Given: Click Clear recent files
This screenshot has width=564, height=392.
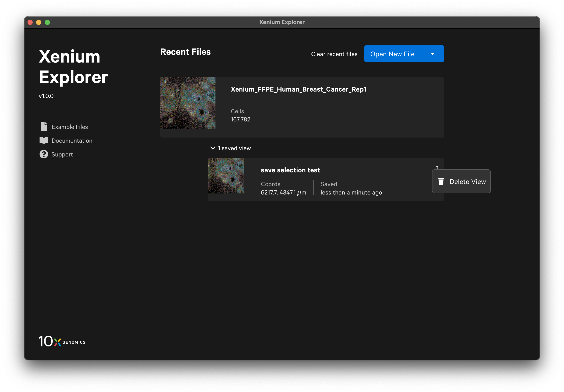Looking at the screenshot, I should [334, 54].
